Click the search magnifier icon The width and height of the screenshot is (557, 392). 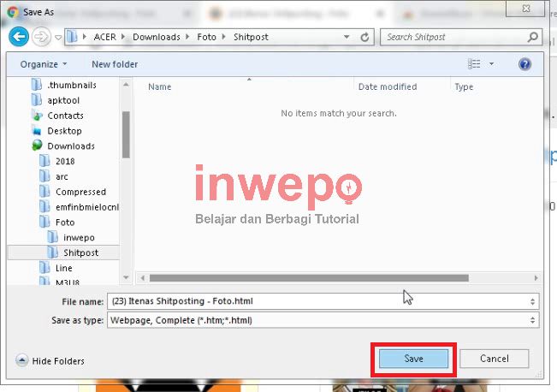point(532,37)
